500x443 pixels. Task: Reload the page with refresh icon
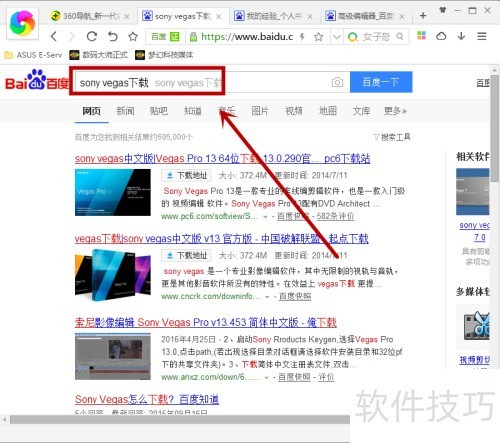92,36
